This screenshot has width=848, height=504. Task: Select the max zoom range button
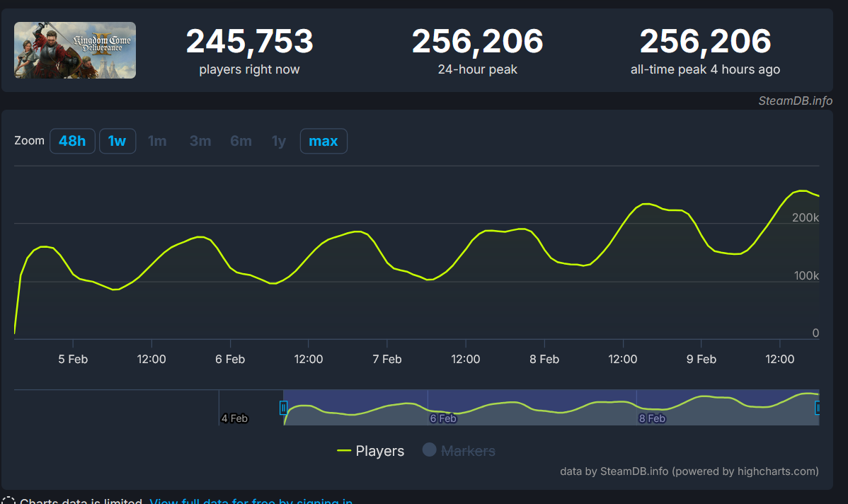click(323, 141)
